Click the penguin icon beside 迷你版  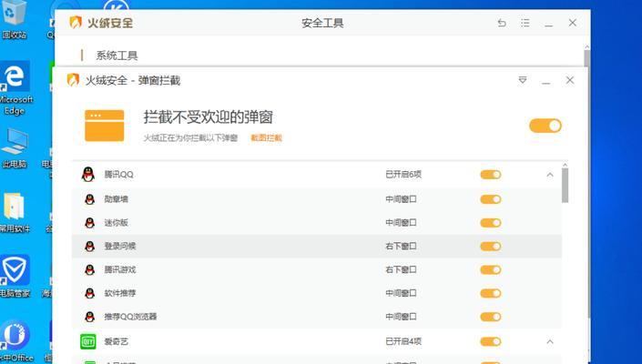(89, 223)
